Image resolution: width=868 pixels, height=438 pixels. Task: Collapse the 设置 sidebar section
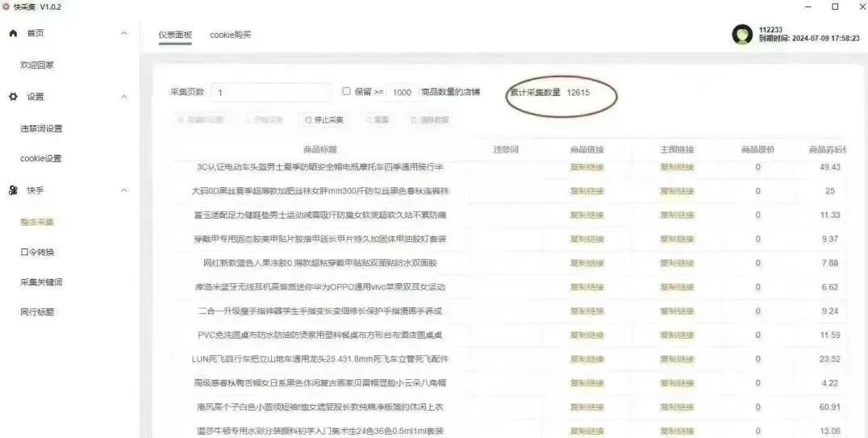(123, 97)
